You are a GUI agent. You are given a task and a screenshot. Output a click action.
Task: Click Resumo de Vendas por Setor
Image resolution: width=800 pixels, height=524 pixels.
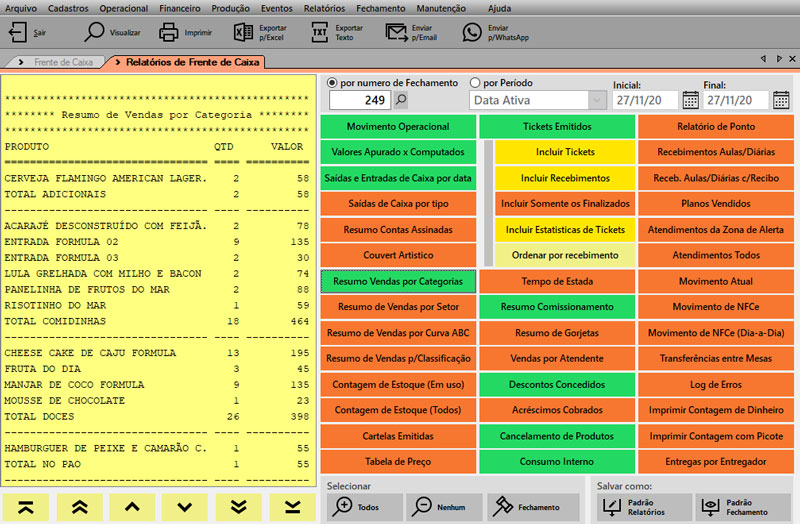398,307
